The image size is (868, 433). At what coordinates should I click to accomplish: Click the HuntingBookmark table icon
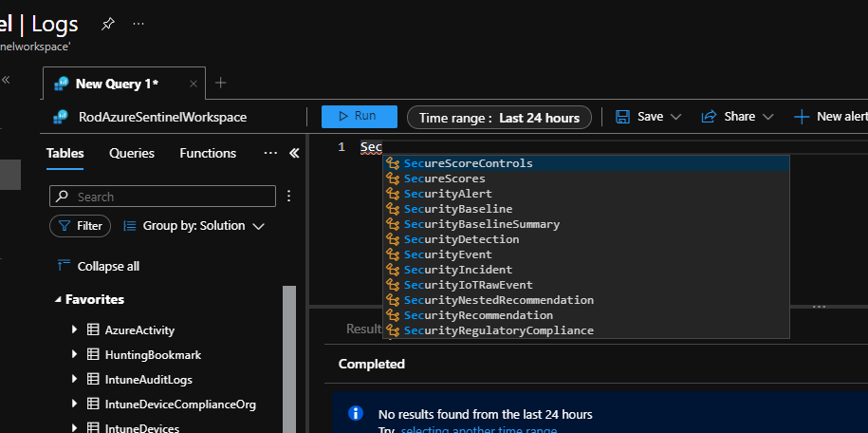(x=92, y=354)
